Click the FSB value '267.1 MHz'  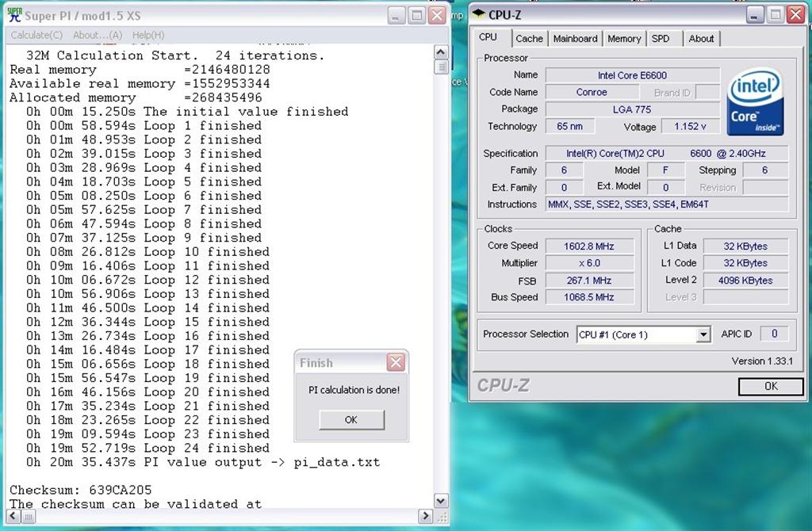pos(589,281)
